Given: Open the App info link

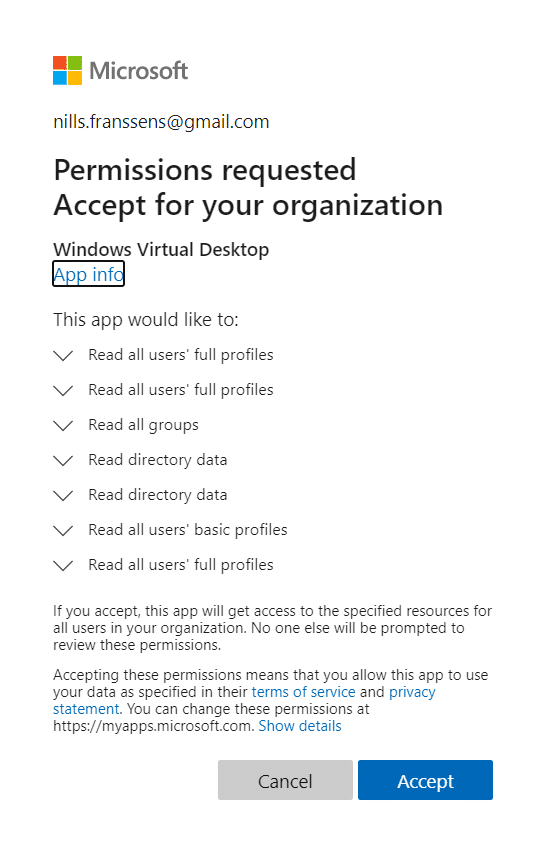Looking at the screenshot, I should (x=89, y=274).
